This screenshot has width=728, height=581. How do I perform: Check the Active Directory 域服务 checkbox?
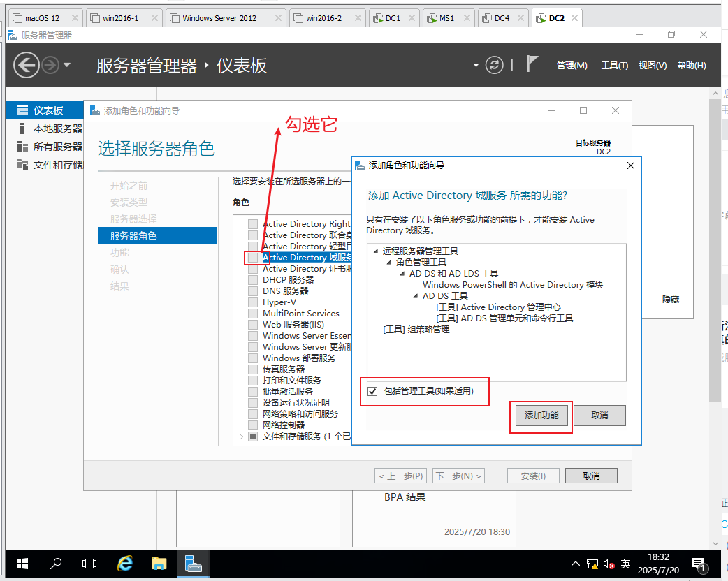click(x=253, y=258)
